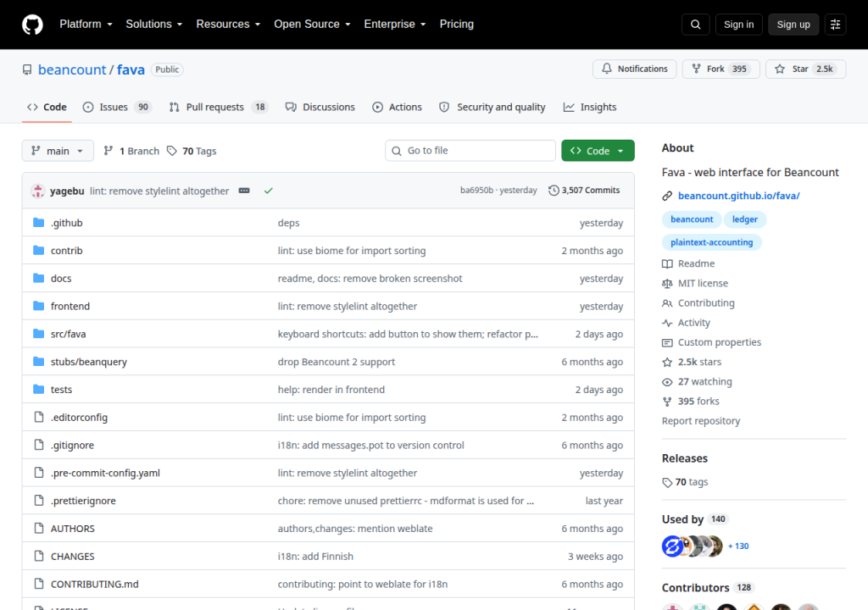Click the Sign up button

pos(793,25)
